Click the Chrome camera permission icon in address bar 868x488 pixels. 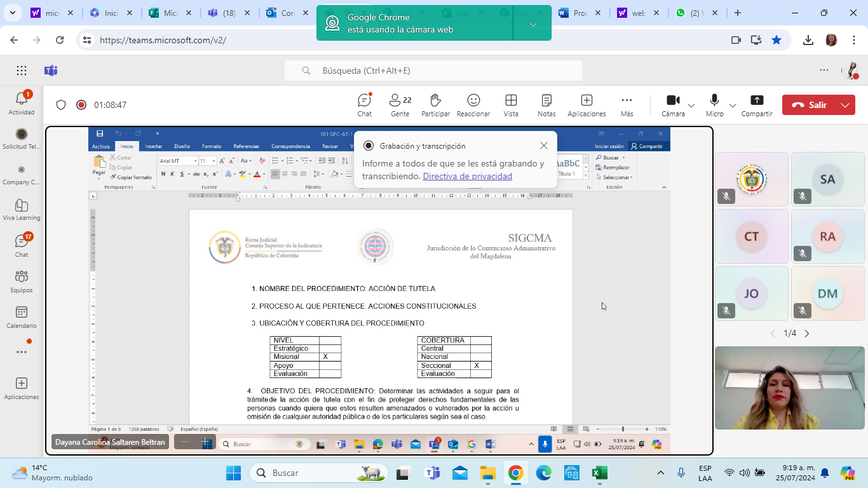736,40
